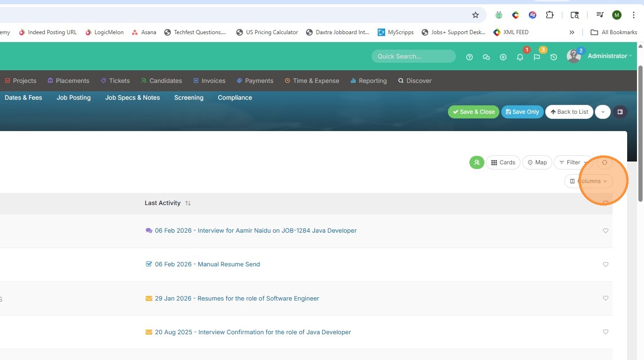The image size is (644, 360).
Task: Show more bookmarks with the double chevron
Action: [x=571, y=32]
